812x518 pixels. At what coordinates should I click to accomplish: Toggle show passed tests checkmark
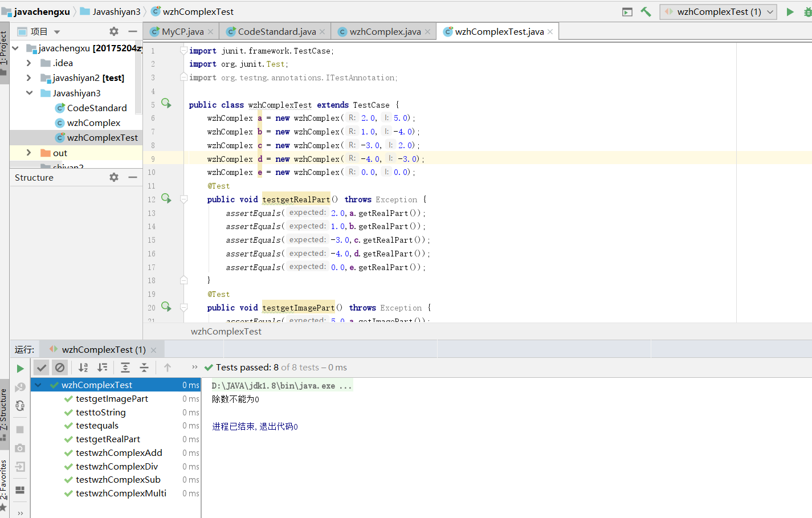click(41, 368)
